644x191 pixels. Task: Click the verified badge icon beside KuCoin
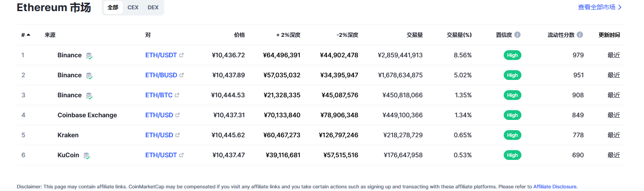(x=87, y=155)
